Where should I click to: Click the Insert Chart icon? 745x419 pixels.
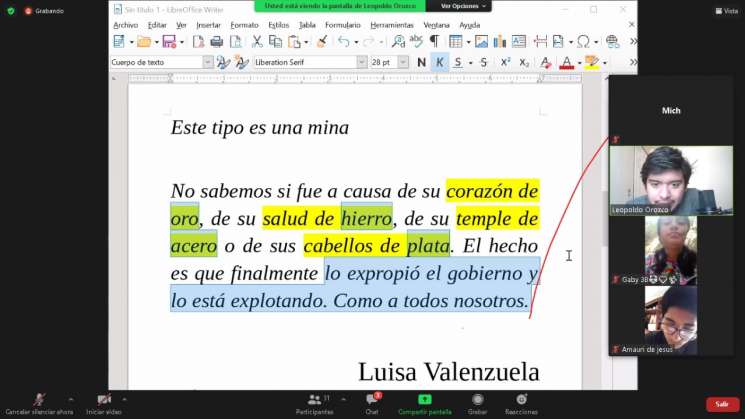tap(499, 42)
